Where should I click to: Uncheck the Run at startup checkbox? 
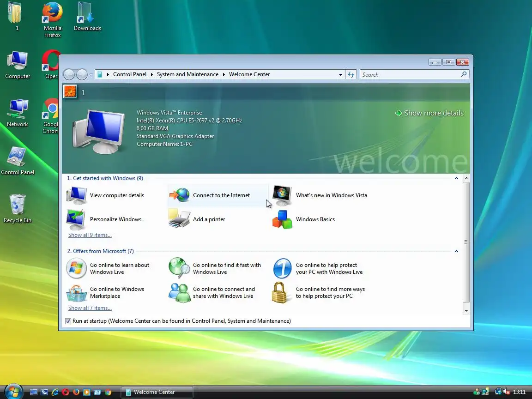click(x=68, y=321)
